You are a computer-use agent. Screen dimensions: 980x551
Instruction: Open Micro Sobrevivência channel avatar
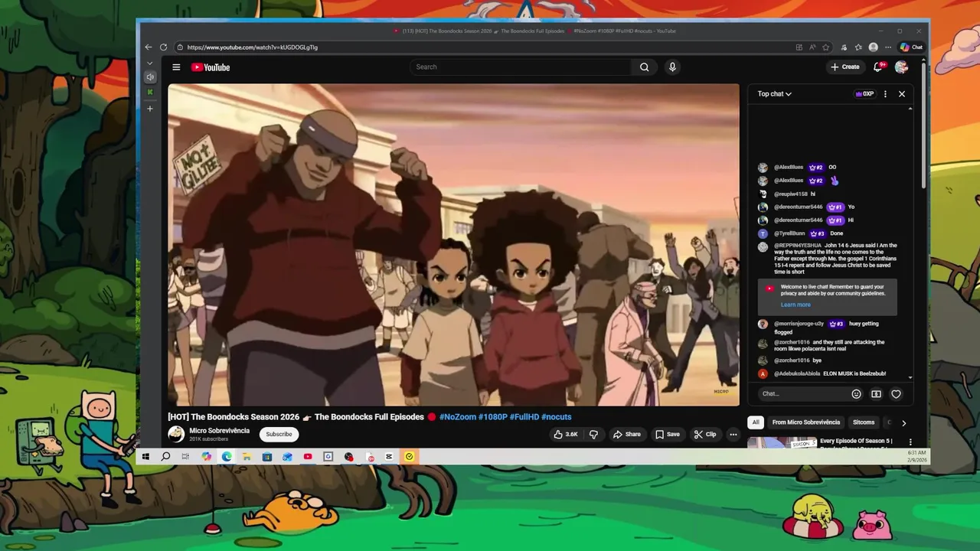point(176,434)
